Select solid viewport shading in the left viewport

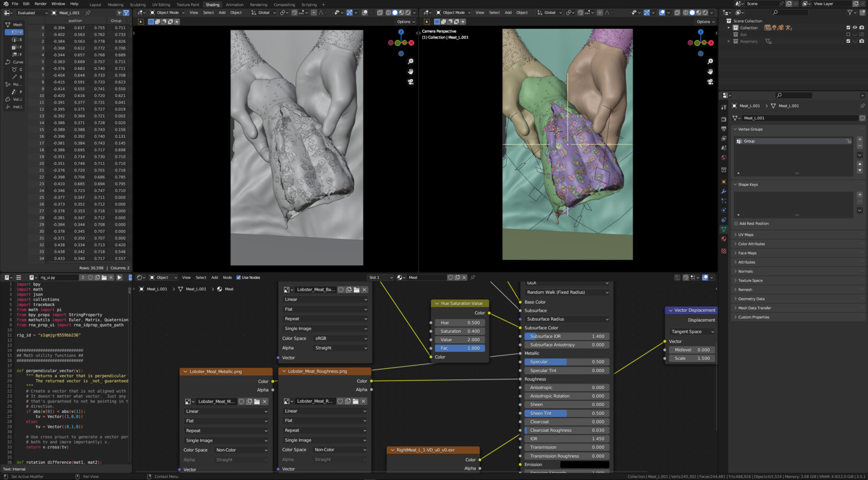point(395,12)
